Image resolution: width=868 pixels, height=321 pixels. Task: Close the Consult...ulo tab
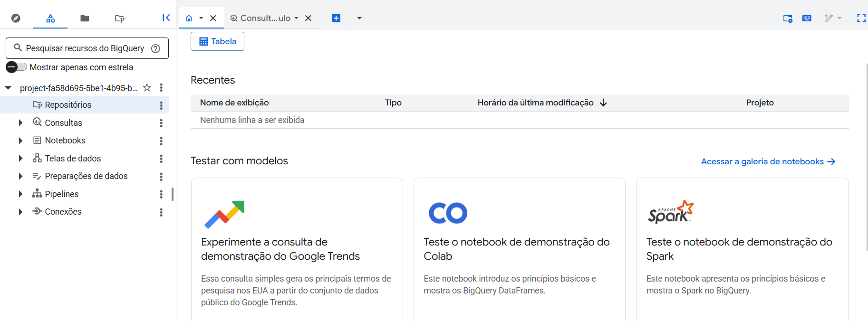308,18
